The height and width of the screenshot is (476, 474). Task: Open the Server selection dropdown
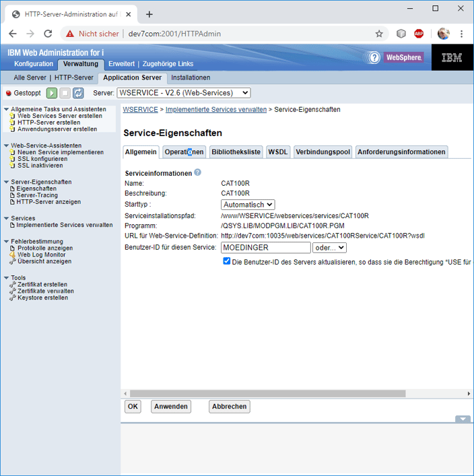click(184, 93)
